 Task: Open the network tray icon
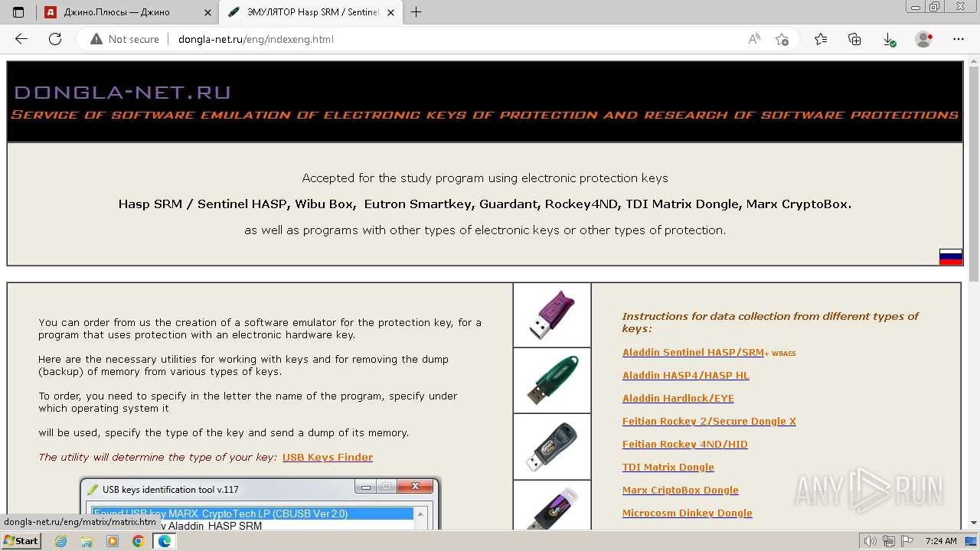tap(888, 541)
